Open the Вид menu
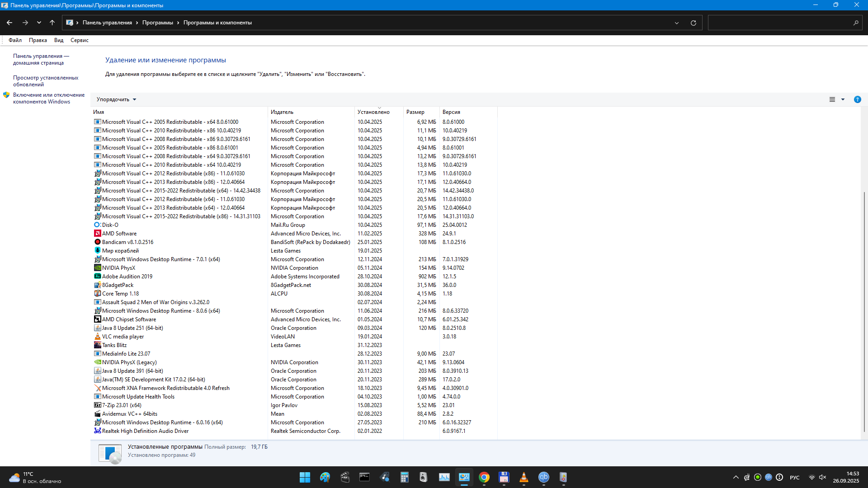The image size is (868, 488). 59,40
